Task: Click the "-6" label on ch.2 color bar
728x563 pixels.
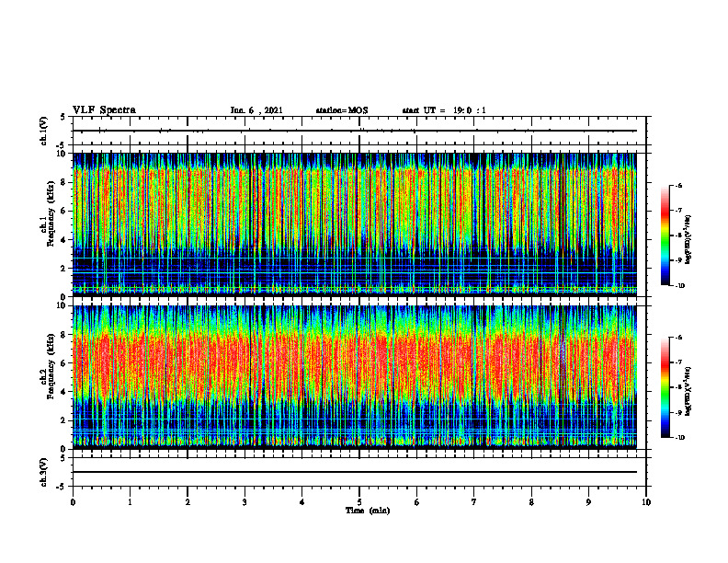Action: pyautogui.click(x=679, y=338)
